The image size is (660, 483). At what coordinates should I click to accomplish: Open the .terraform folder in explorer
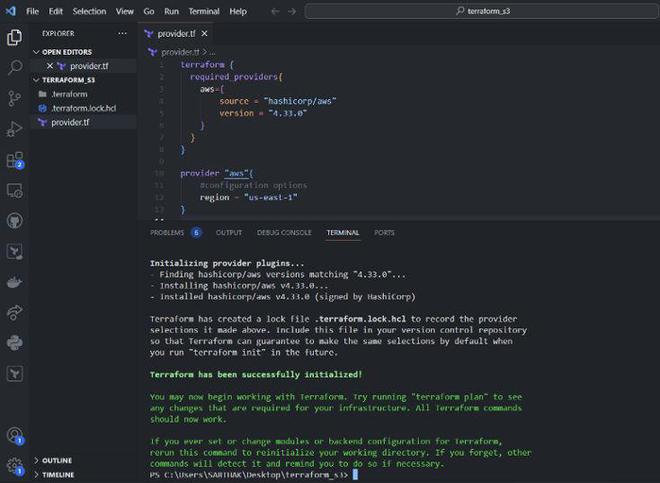tap(83, 94)
